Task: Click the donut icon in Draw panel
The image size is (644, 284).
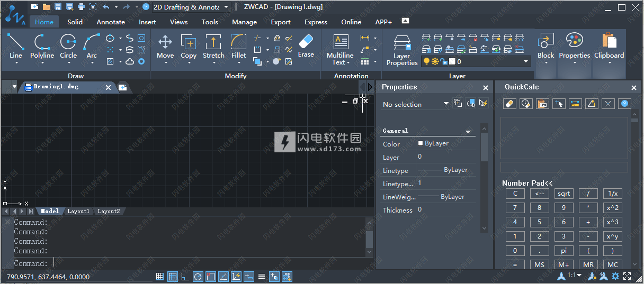Action: [141, 61]
